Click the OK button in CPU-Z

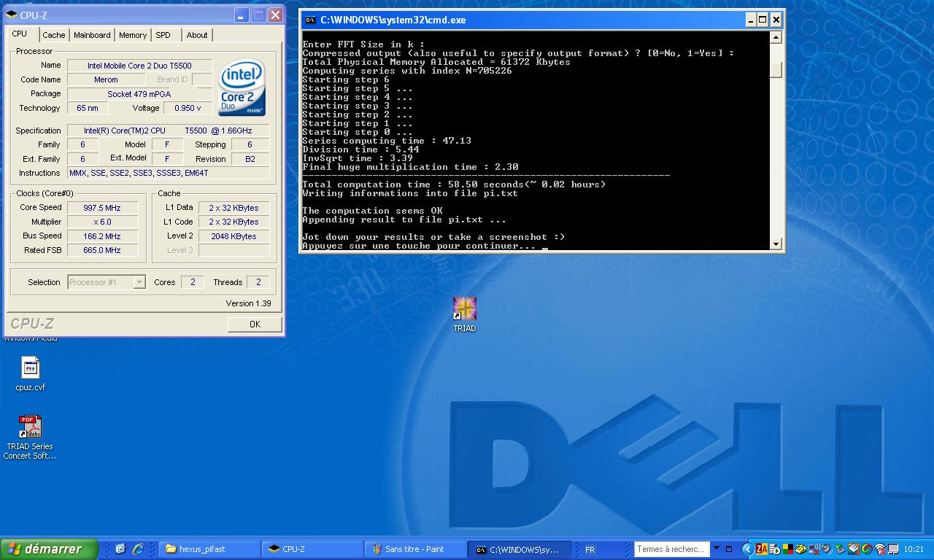pyautogui.click(x=255, y=324)
